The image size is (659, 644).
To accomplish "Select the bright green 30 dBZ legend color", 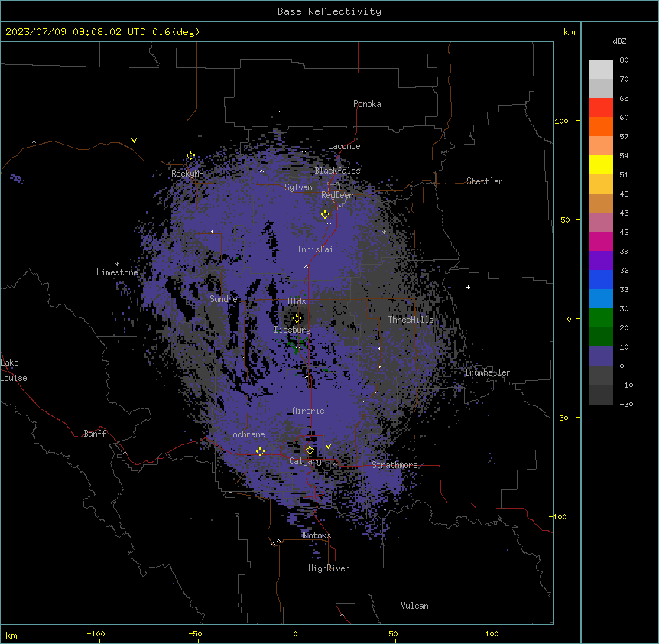I will [601, 318].
